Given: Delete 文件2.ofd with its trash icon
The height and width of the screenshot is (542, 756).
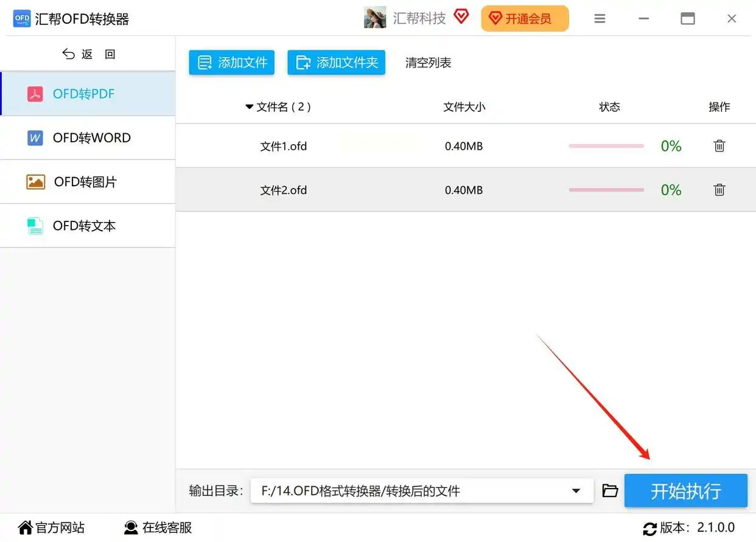Looking at the screenshot, I should [719, 190].
